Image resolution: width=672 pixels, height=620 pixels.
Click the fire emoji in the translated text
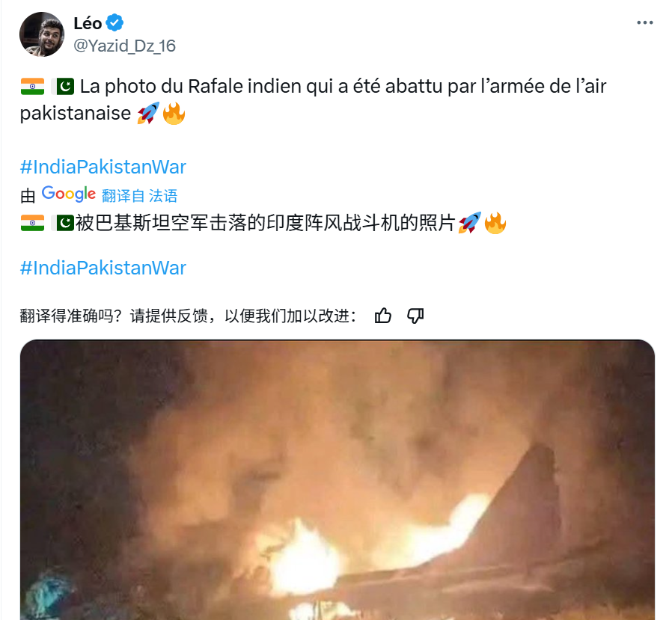click(x=495, y=223)
